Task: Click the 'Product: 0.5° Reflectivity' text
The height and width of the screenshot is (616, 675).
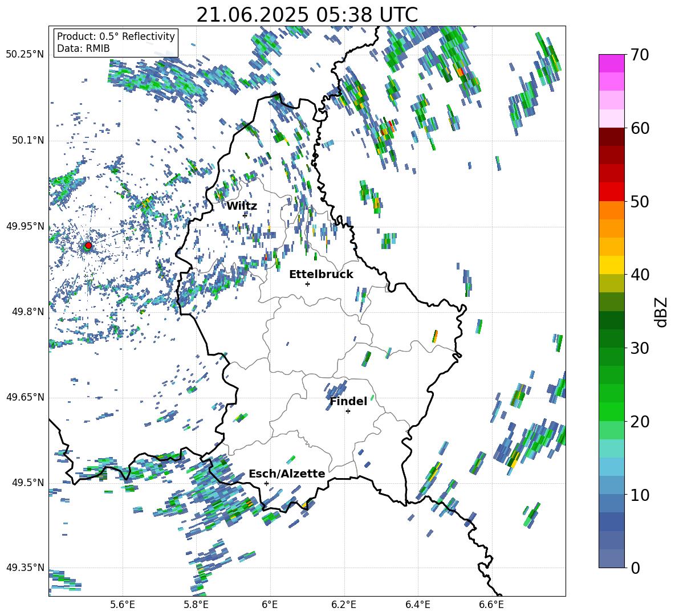Action: point(116,36)
